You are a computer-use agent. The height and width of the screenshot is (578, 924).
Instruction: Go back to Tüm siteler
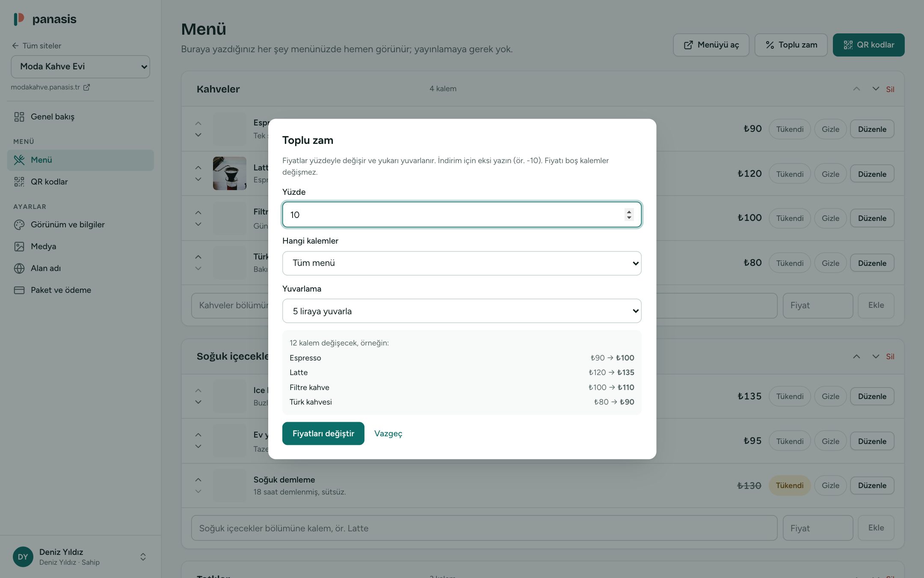click(x=36, y=46)
